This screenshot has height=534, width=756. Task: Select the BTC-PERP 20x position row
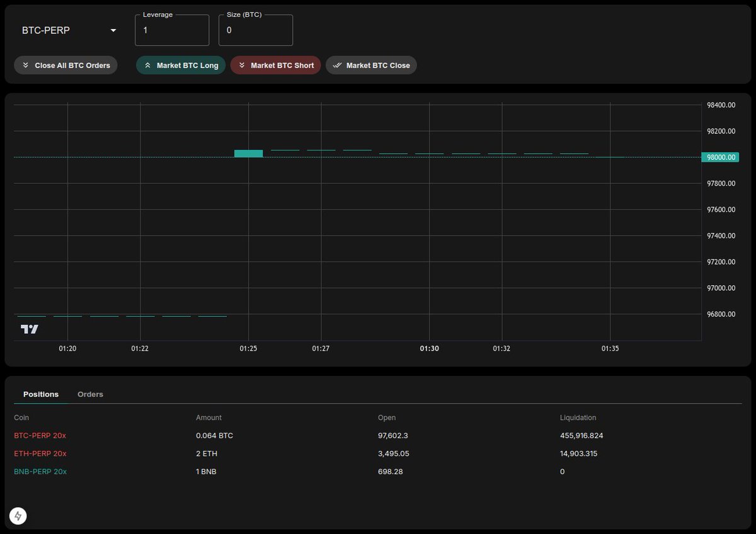tap(377, 436)
